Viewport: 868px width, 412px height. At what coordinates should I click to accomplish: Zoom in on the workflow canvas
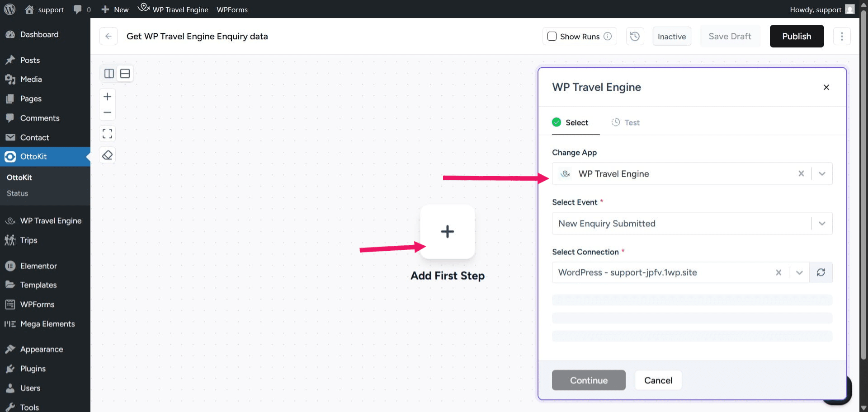click(x=107, y=96)
